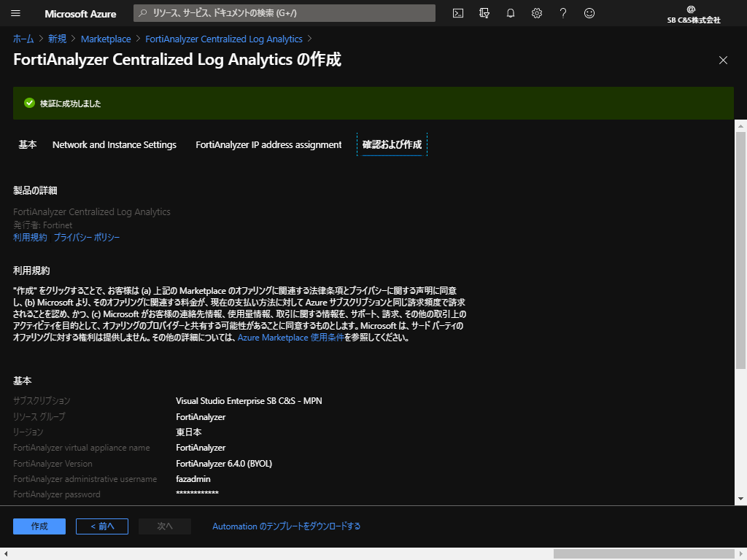747x560 pixels.
Task: Click サブスクリプション label
Action: [x=42, y=401]
